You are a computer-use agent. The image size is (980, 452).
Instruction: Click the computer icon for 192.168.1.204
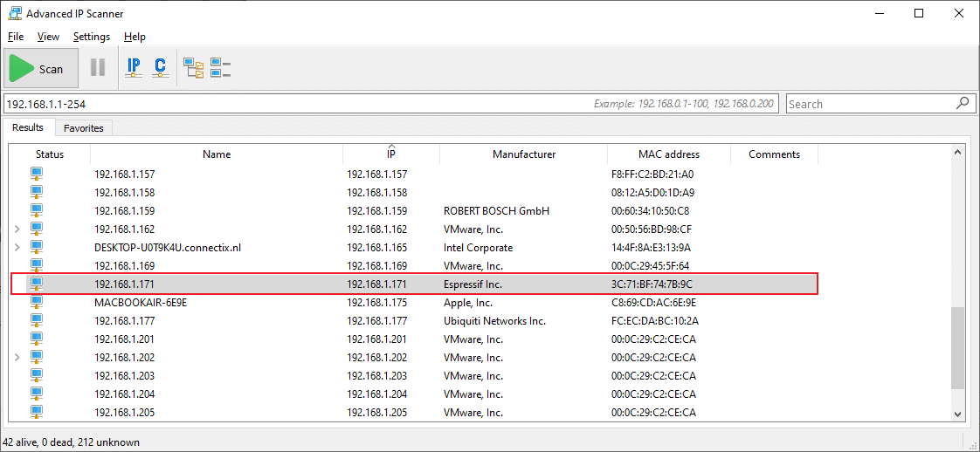click(x=37, y=394)
